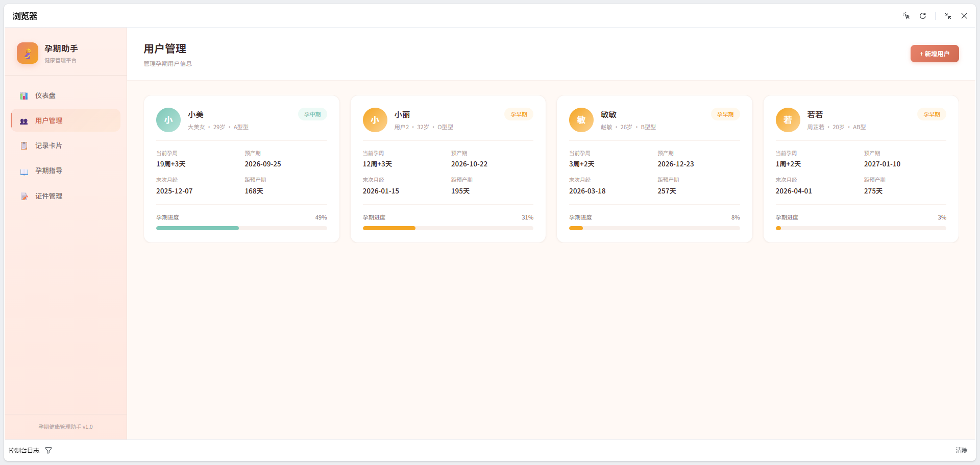Clear console logs with 清除
This screenshot has height=465, width=980.
[961, 450]
